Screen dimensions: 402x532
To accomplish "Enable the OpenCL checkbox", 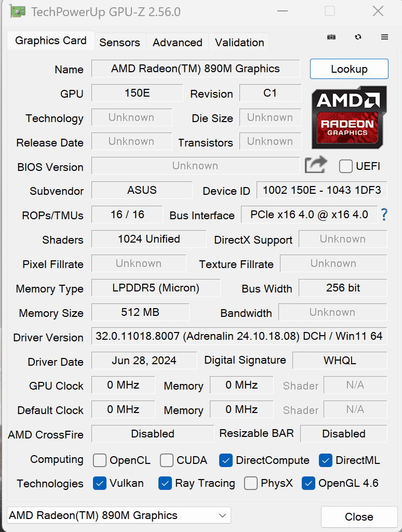I will click(x=99, y=460).
